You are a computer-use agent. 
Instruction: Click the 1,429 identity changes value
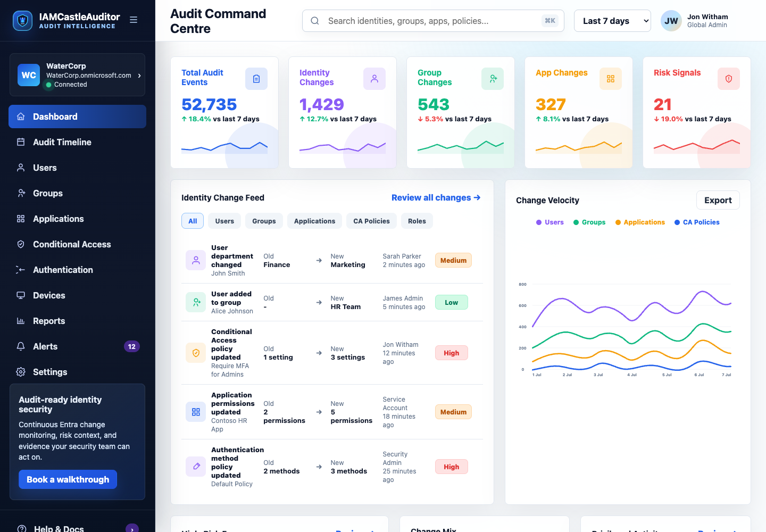point(322,104)
